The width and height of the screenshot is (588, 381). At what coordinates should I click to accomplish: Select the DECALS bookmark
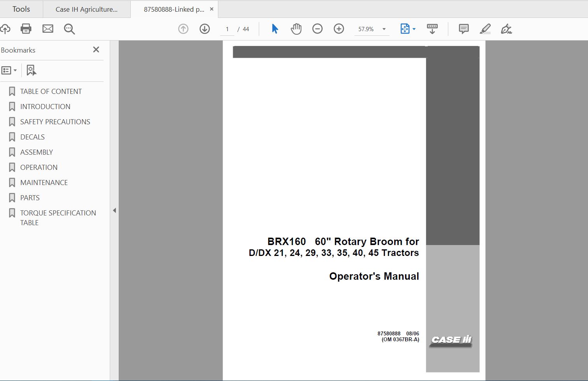(x=32, y=137)
